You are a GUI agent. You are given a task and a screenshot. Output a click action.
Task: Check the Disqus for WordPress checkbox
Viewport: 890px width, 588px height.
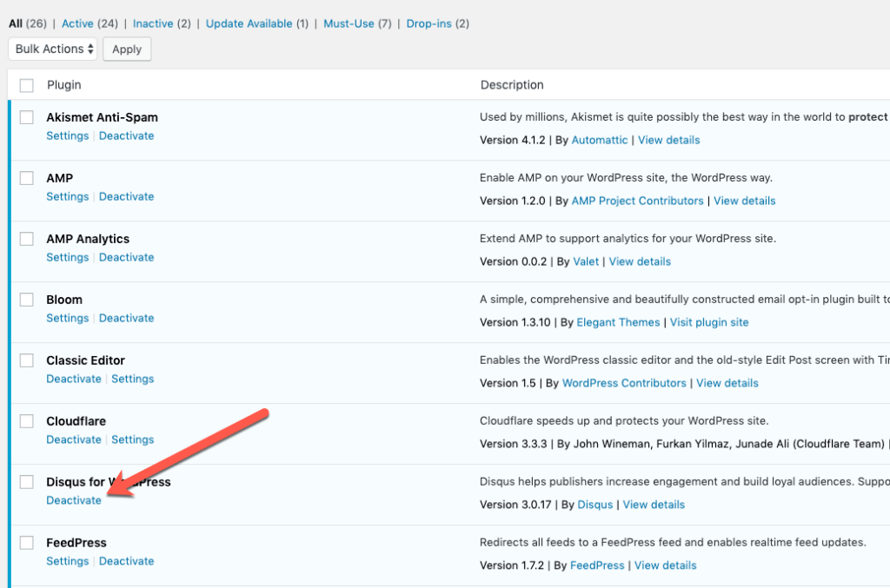(x=27, y=482)
